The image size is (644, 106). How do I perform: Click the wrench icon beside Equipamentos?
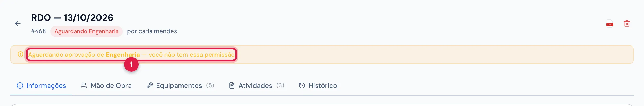pos(150,85)
